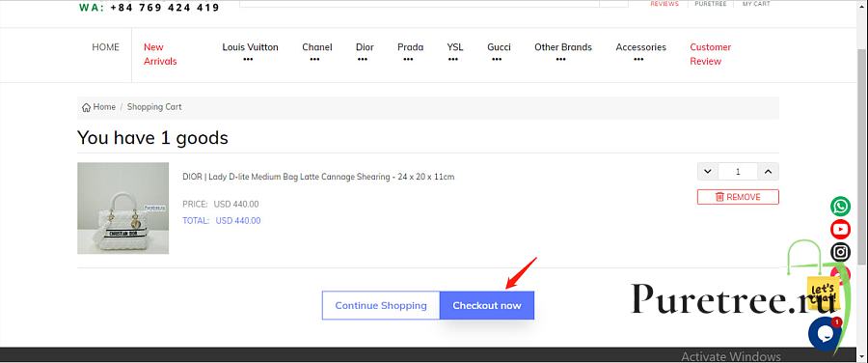Click the quantity field showing 1
Screen dimensions: 868x363
pos(738,172)
